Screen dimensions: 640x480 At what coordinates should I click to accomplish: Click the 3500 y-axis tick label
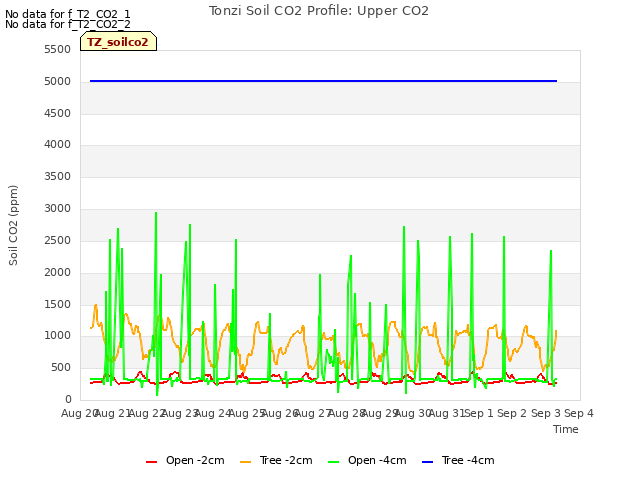[58, 176]
